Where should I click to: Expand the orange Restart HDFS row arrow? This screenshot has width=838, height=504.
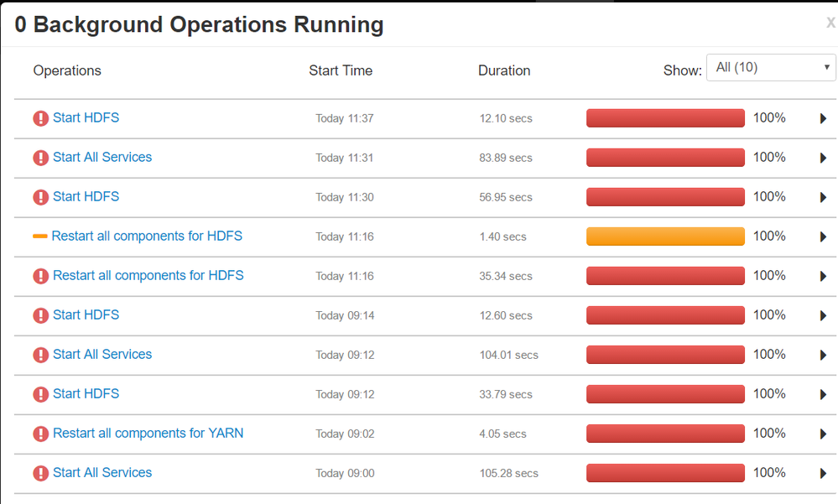(x=824, y=237)
